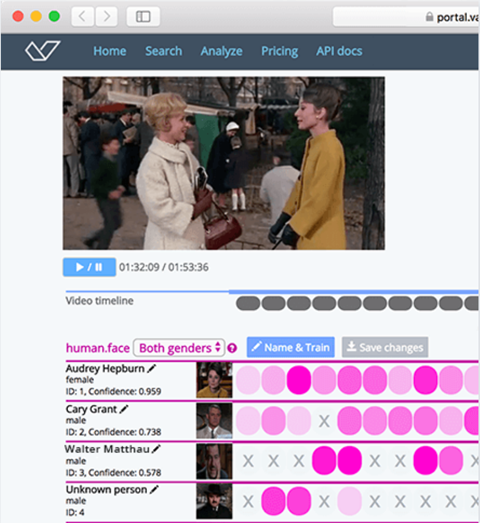Click Walter Matthau face thumbnail
Viewport: 480px width, 523px height.
214,461
